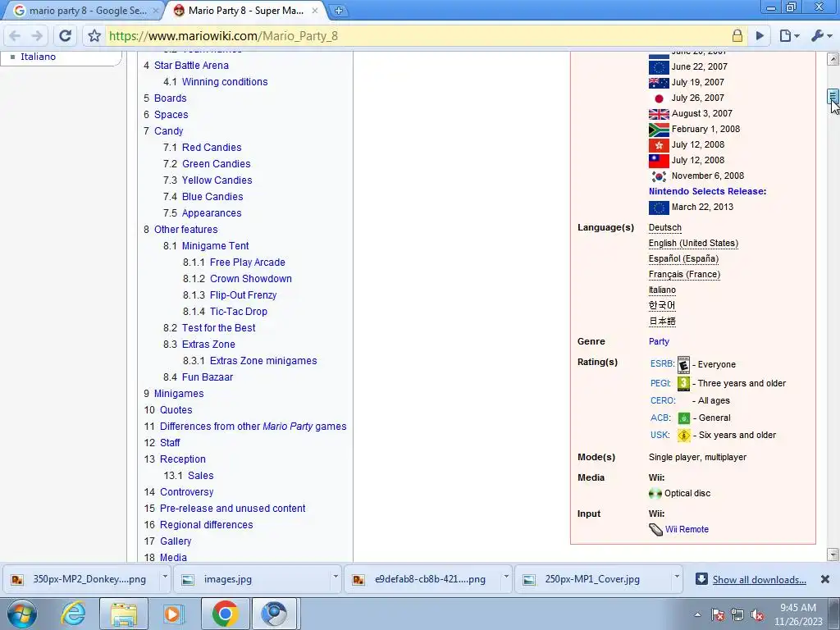Click the ACB General rating icon

(683, 418)
